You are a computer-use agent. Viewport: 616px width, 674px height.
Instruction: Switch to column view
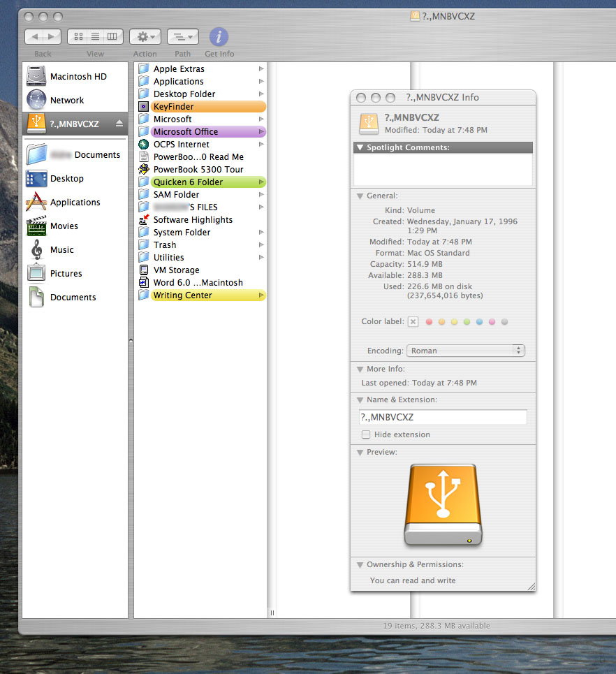[112, 37]
